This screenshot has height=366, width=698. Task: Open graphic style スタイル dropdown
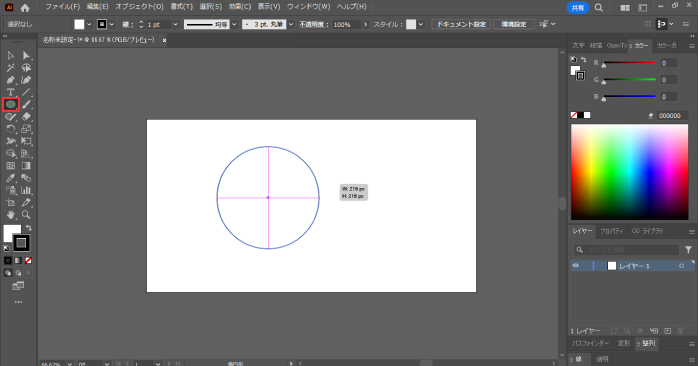[421, 24]
